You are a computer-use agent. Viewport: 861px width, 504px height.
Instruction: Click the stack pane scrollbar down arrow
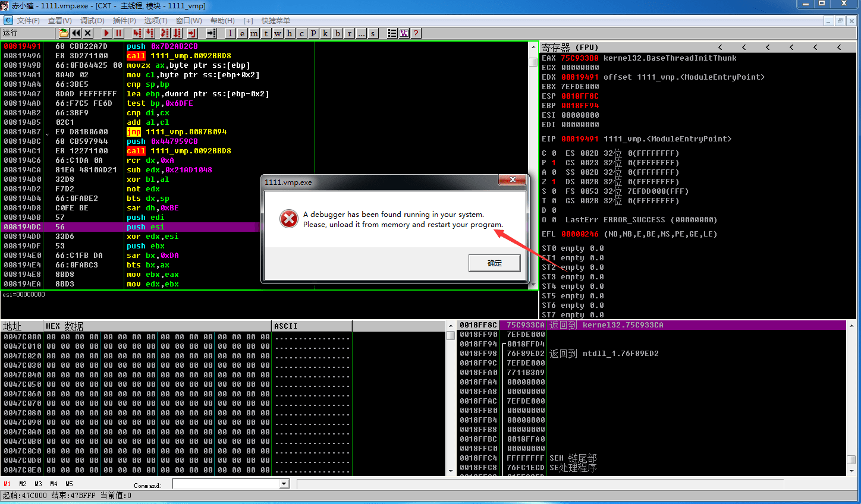(851, 471)
